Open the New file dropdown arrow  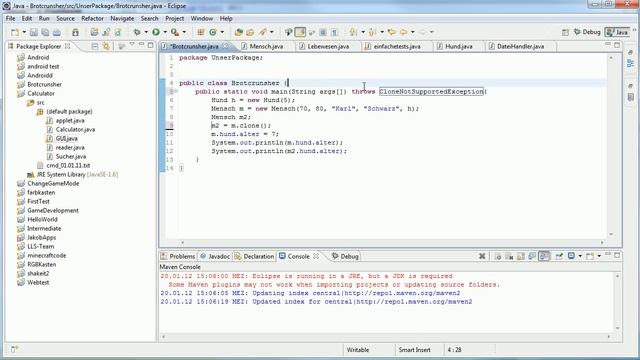24,32
